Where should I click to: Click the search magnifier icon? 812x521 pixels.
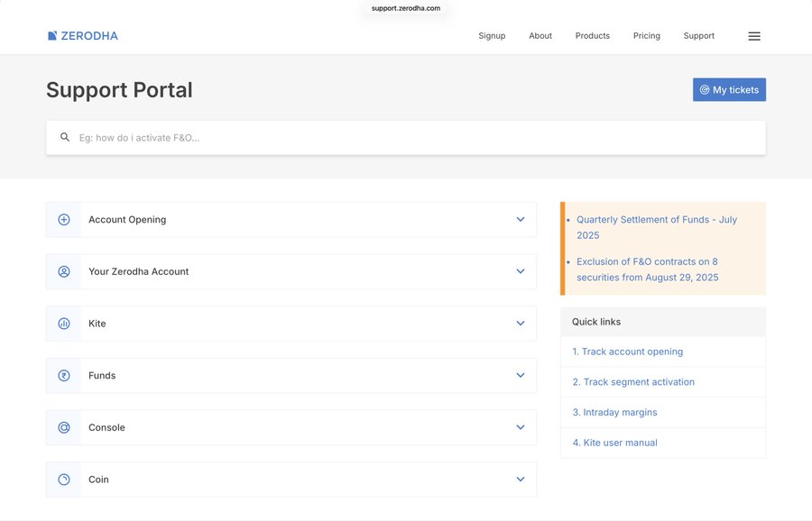click(65, 137)
